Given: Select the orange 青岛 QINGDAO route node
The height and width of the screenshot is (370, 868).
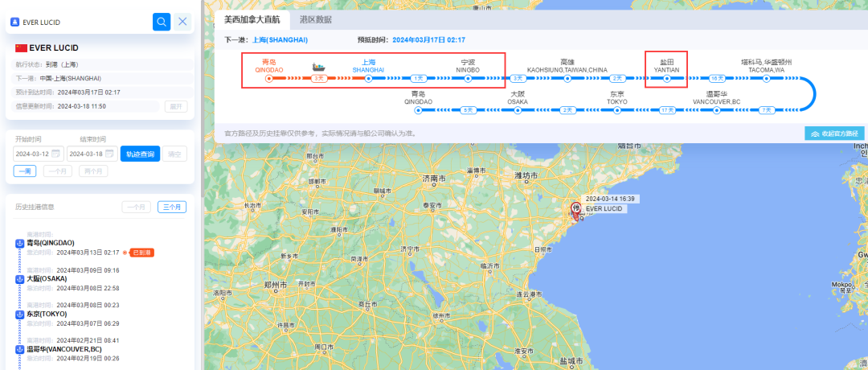Looking at the screenshot, I should click(x=269, y=79).
